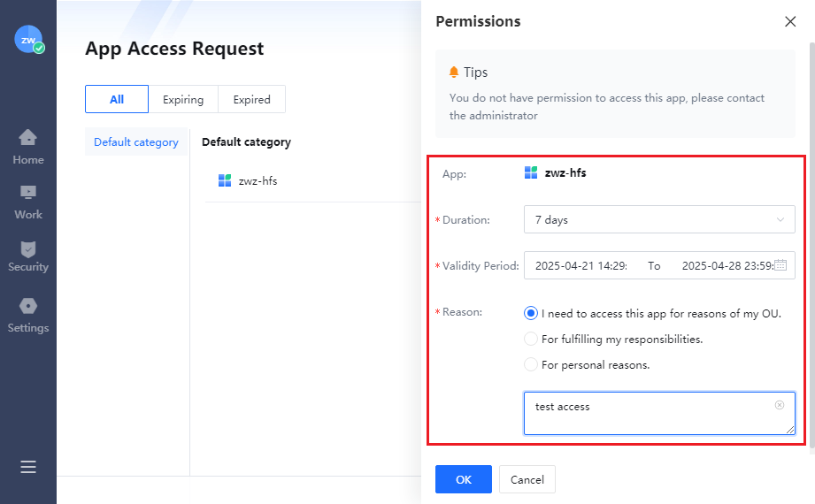The height and width of the screenshot is (504, 815).
Task: Clear the reason text with the x icon
Action: tap(779, 405)
